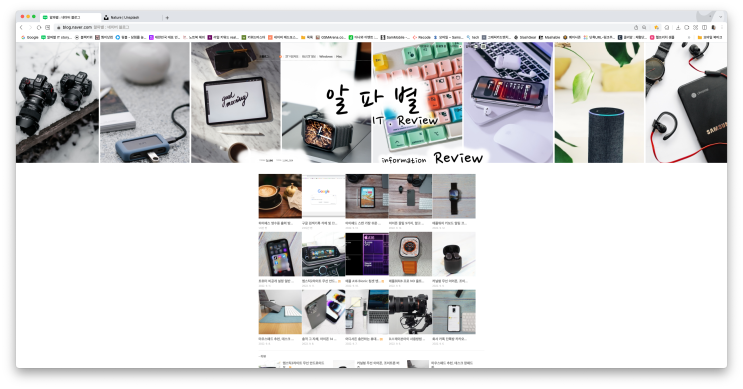Open a new tab with the plus button
The width and height of the screenshot is (743, 389).
pos(167,18)
